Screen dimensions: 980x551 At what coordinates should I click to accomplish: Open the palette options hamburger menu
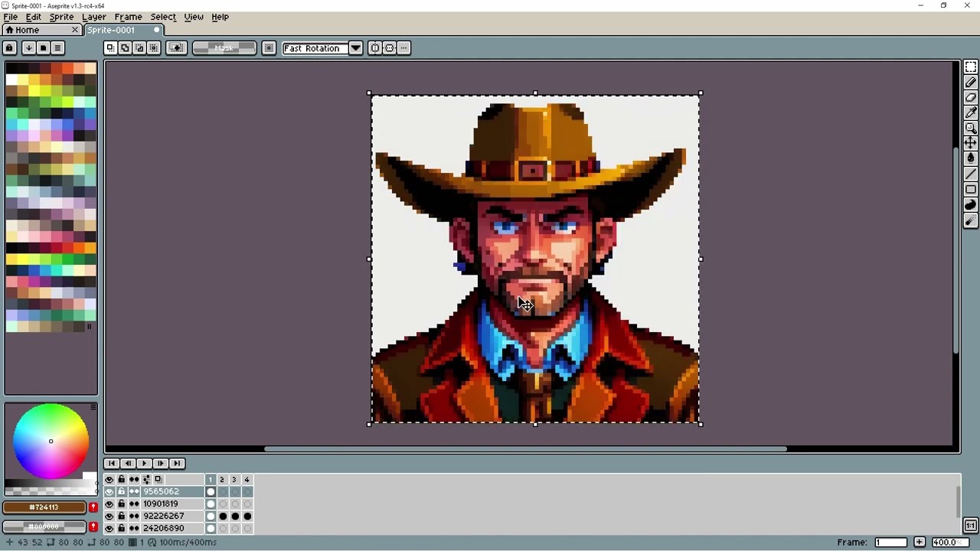(57, 47)
